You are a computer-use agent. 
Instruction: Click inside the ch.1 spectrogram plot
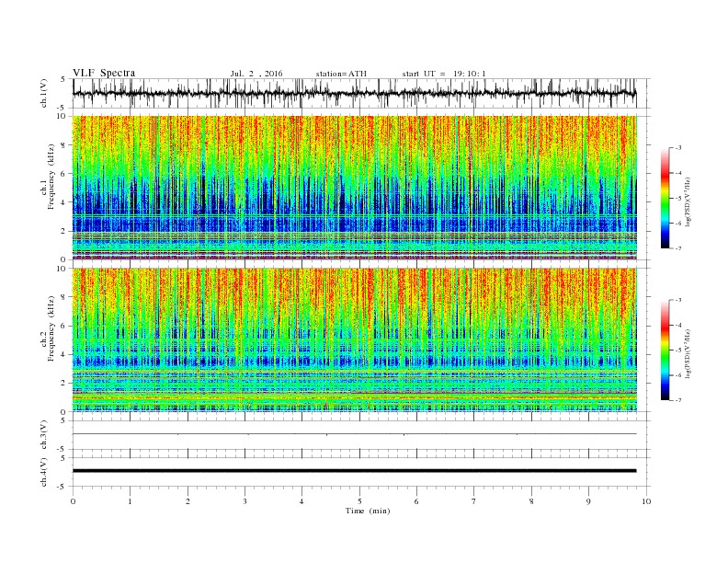pos(354,188)
